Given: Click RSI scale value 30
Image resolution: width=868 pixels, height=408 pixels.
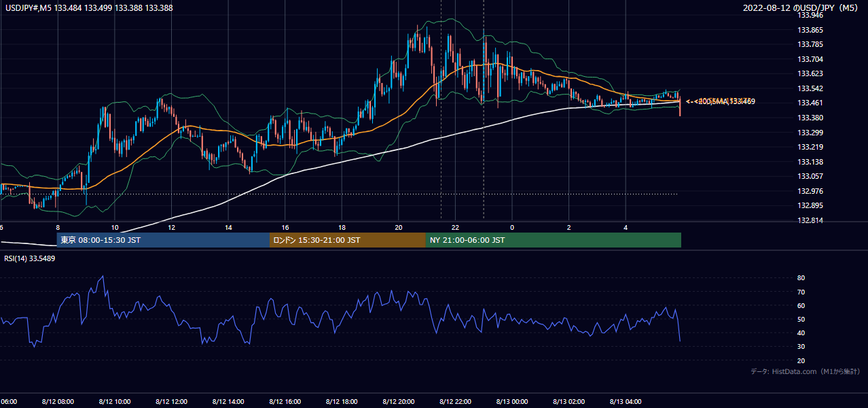Looking at the screenshot, I should (x=801, y=347).
